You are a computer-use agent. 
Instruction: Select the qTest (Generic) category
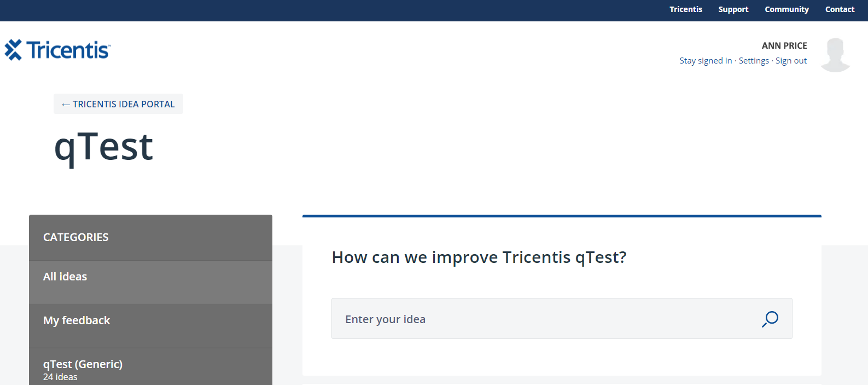[83, 364]
